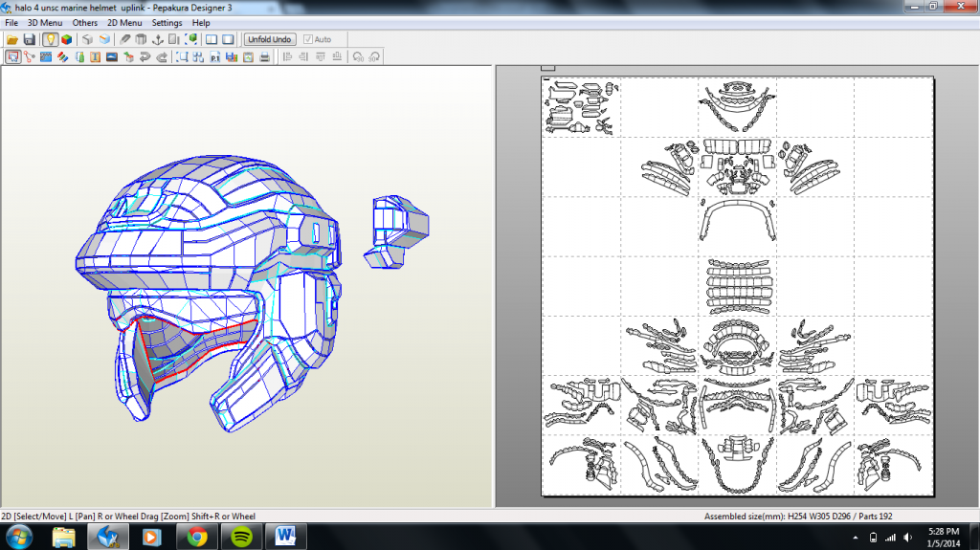Open the media player taskbar icon
This screenshot has height=550, width=980.
tap(152, 537)
